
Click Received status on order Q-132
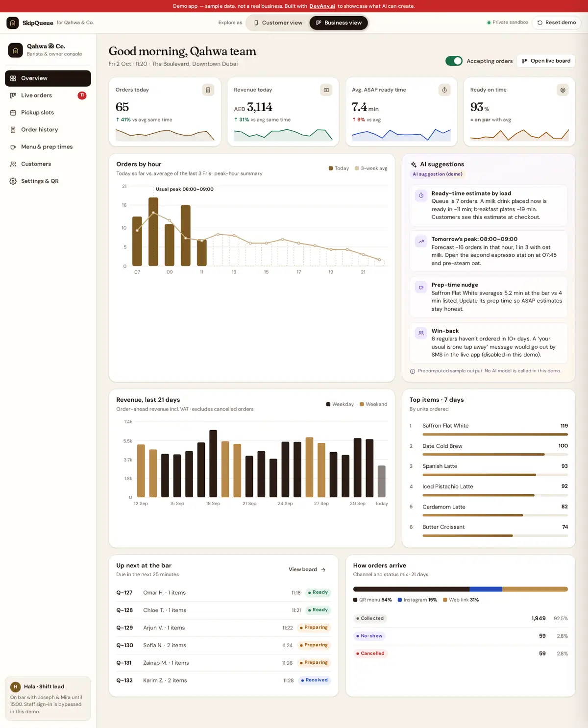click(315, 680)
